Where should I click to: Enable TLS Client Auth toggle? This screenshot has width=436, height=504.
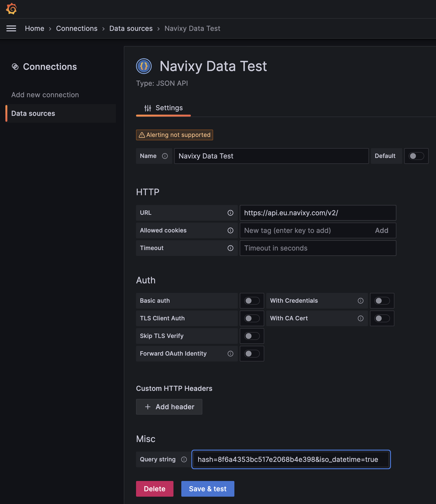(x=252, y=318)
